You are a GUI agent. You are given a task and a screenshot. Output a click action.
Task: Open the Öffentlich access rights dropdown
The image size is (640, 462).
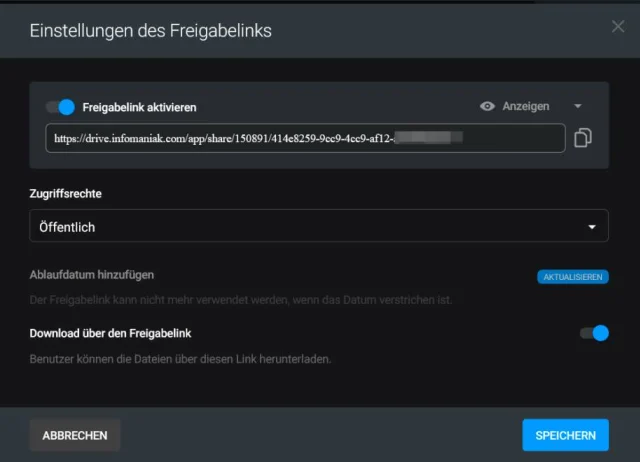(x=318, y=226)
